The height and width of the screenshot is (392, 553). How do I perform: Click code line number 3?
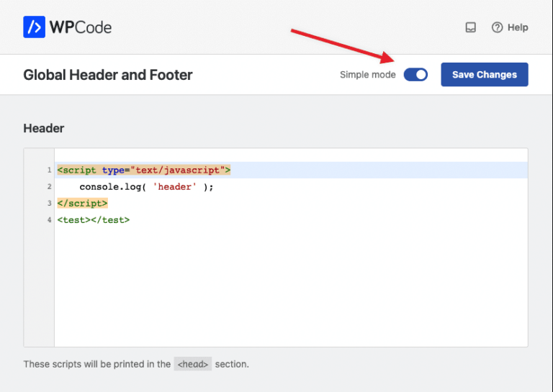point(50,204)
